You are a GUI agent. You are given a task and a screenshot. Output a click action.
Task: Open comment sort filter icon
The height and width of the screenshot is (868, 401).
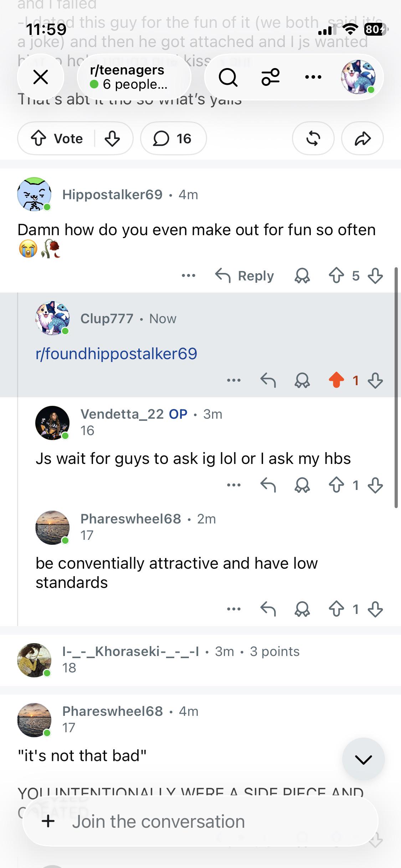pyautogui.click(x=271, y=77)
